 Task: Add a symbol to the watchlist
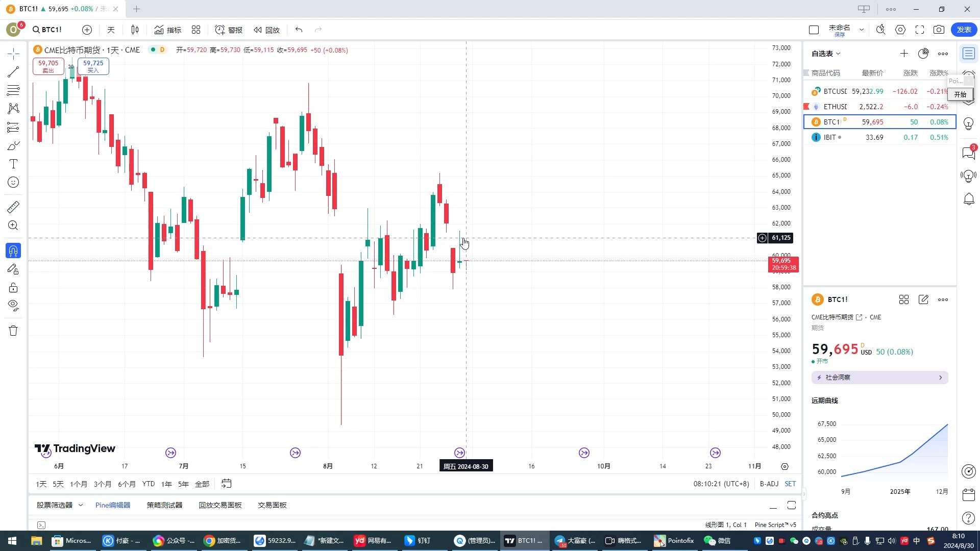[904, 54]
